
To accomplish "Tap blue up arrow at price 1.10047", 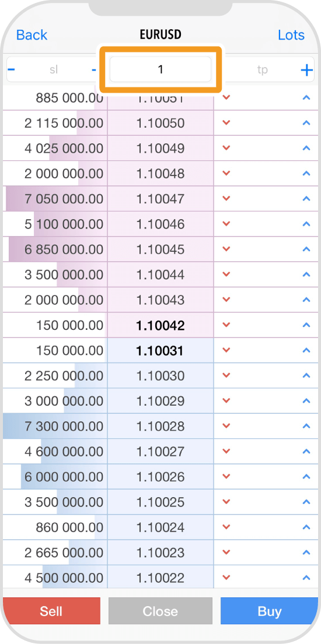I will [x=306, y=199].
